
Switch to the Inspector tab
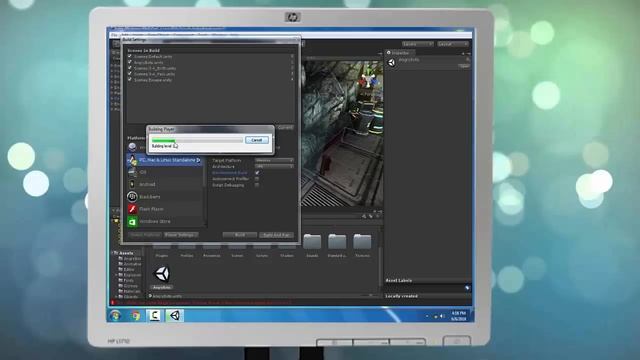tap(400, 53)
